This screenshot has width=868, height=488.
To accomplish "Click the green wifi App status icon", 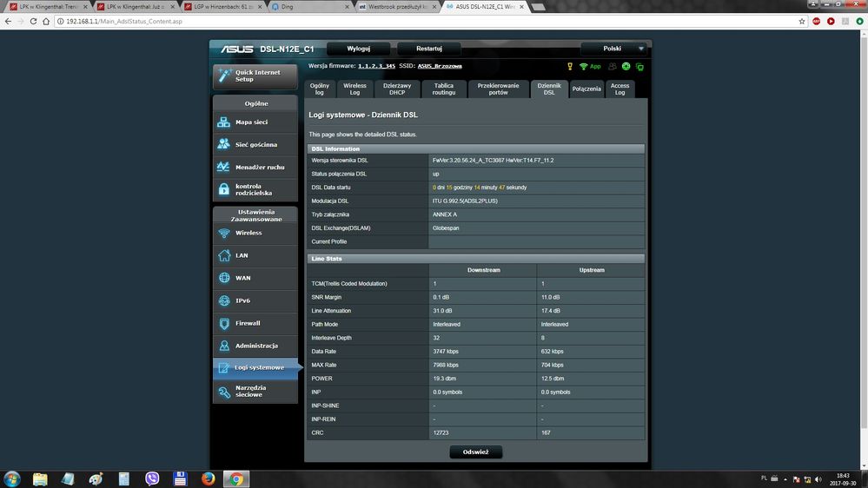I will 584,66.
